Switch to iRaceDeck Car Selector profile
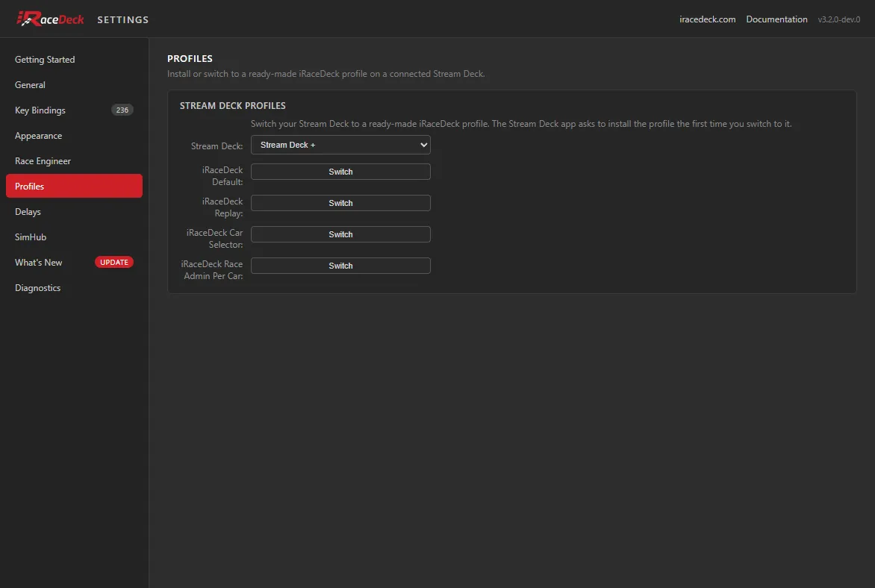 point(340,234)
